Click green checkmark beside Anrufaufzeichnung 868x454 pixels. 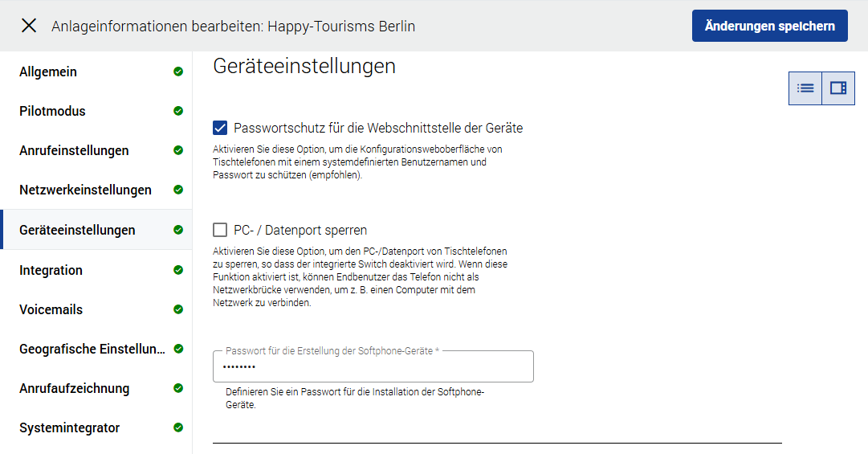(178, 388)
